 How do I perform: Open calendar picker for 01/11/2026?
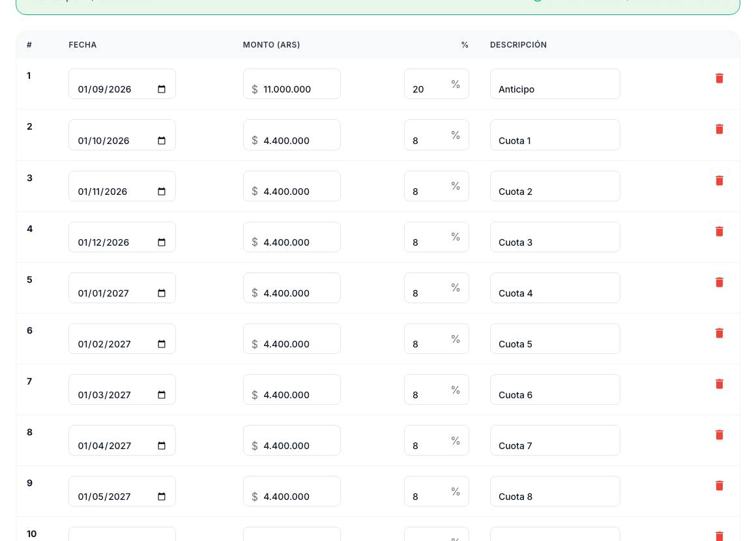point(162,192)
